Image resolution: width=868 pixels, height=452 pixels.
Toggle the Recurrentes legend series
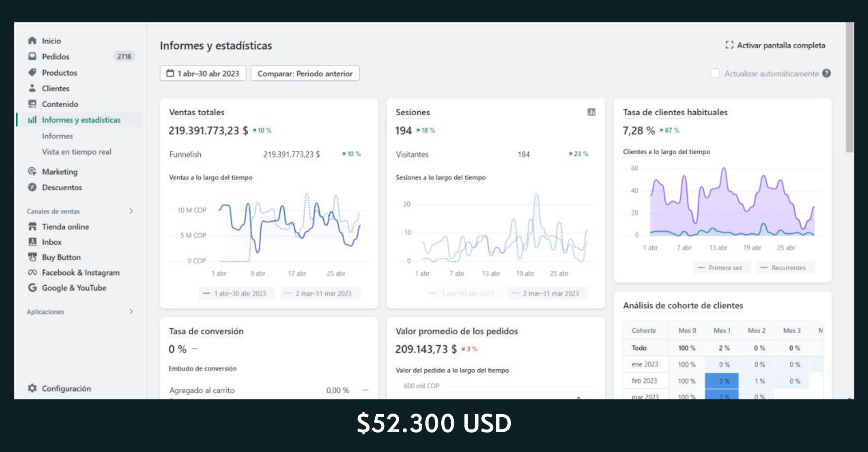pos(785,268)
